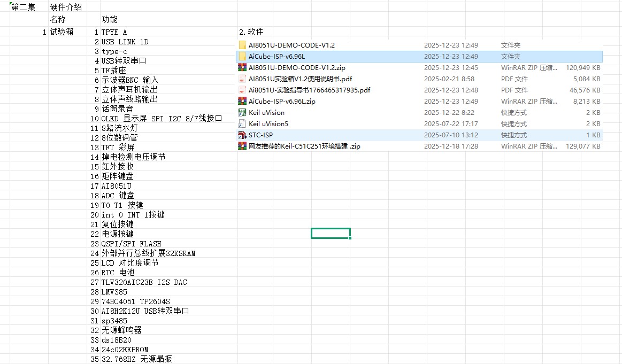Click the WinRAR icon of AiCube-ISP-v6.96L.zip
Image resolution: width=622 pixels, height=364 pixels.
(x=242, y=101)
